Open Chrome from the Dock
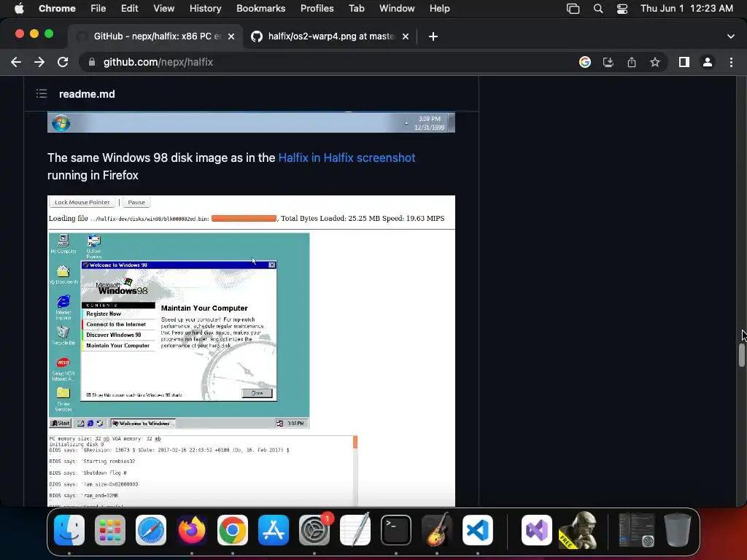 click(233, 530)
